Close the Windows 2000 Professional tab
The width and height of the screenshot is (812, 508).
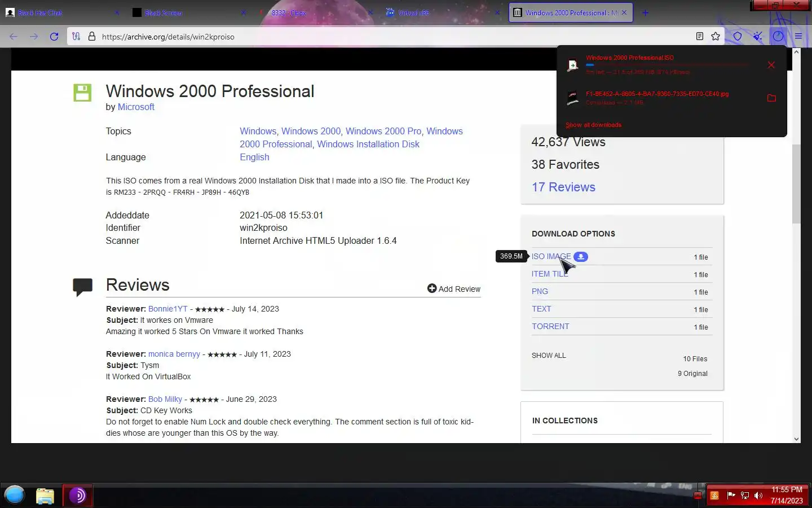624,12
